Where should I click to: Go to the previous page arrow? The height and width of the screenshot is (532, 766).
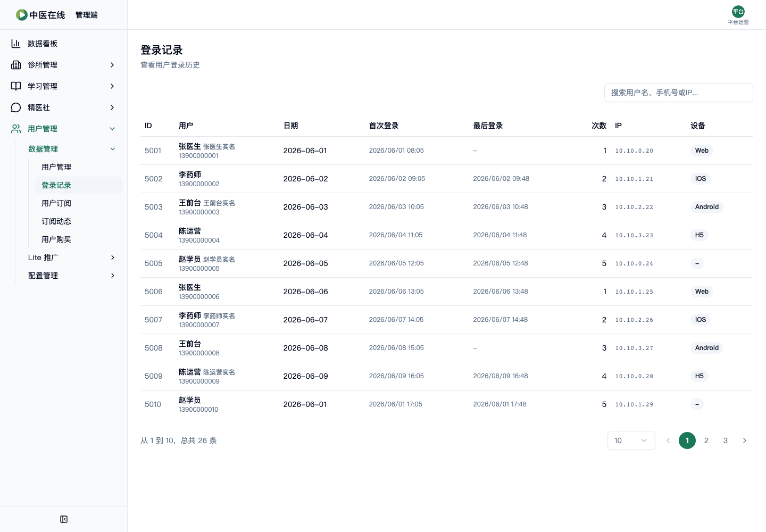(x=668, y=440)
